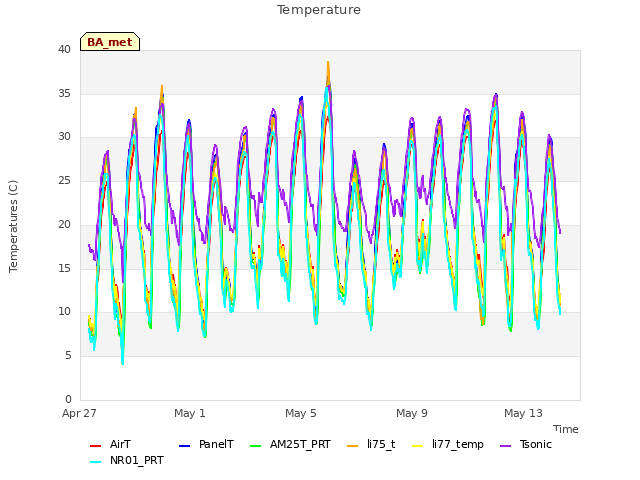Toggle the AirT series in legend
The height and width of the screenshot is (480, 640).
click(110, 444)
